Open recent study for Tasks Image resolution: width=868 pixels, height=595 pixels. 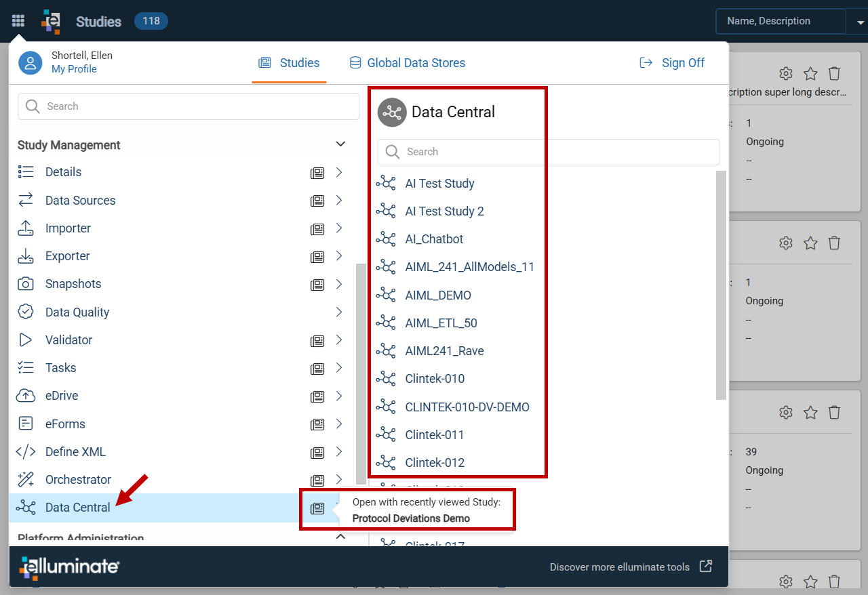(x=317, y=369)
